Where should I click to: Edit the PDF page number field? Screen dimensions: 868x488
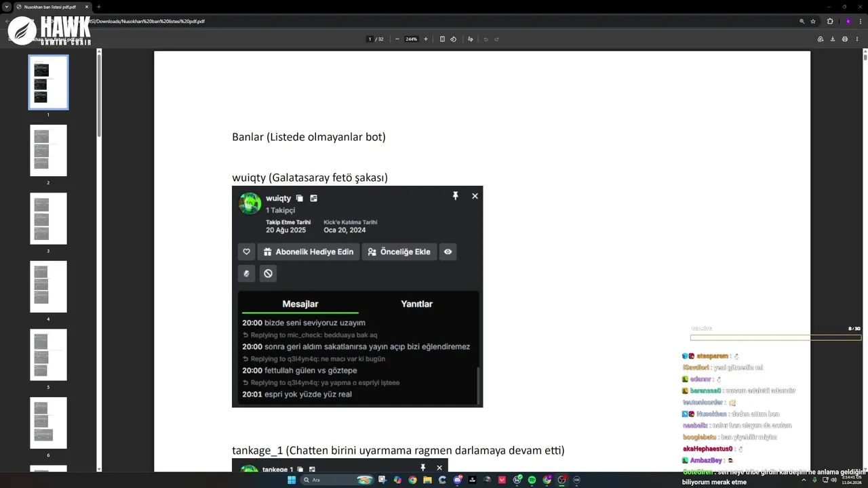click(370, 39)
